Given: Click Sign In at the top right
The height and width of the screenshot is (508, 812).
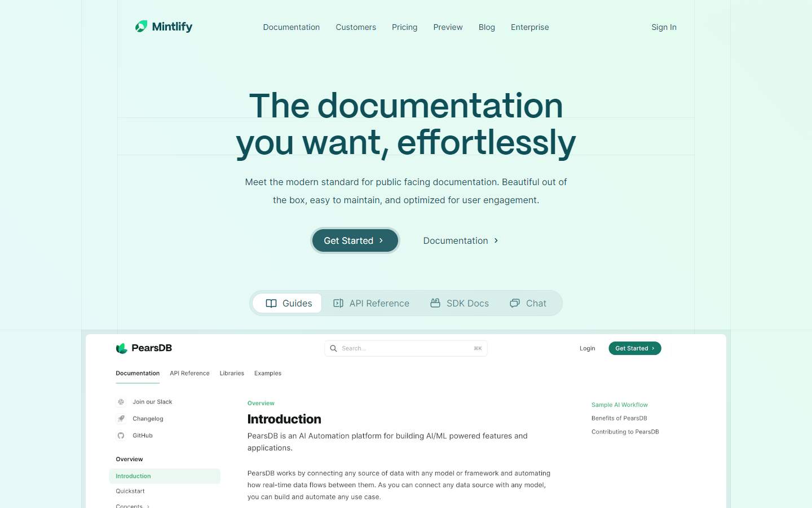Looking at the screenshot, I should 664,27.
